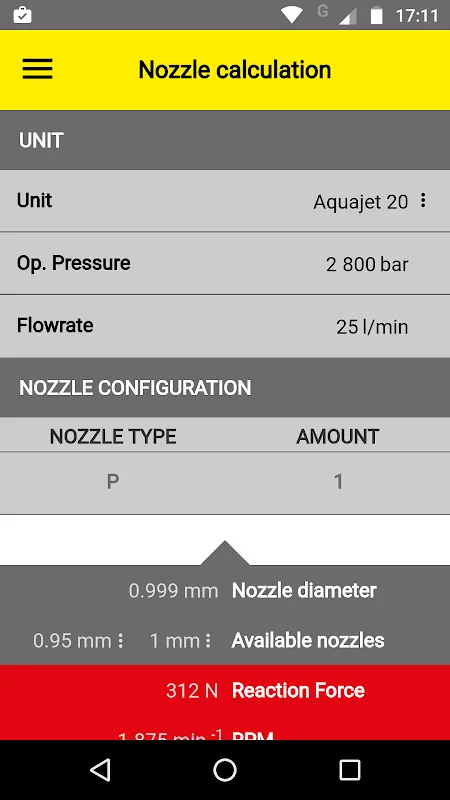The width and height of the screenshot is (450, 800).
Task: Tap the Reaction Force 312 N row
Action: [225, 691]
